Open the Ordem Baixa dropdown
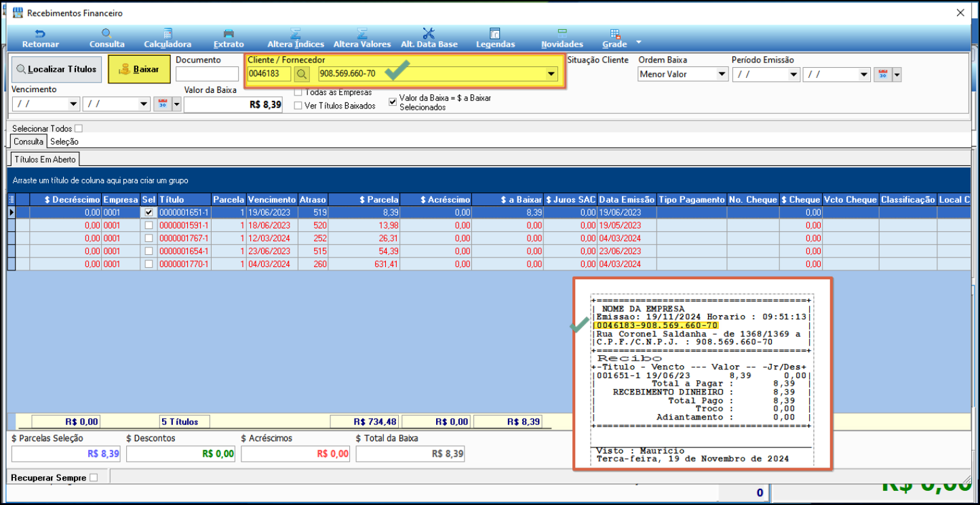The width and height of the screenshot is (980, 505). click(x=722, y=75)
